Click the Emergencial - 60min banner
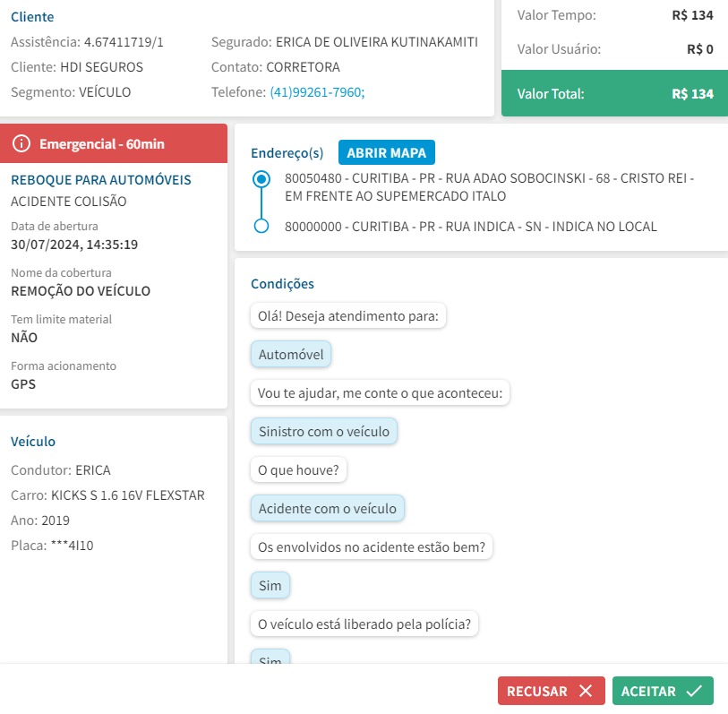728x714 pixels. [x=114, y=143]
